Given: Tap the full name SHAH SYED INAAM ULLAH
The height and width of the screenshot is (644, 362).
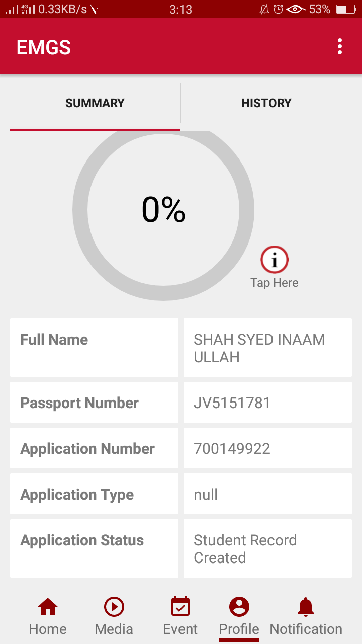Looking at the screenshot, I should (x=259, y=348).
